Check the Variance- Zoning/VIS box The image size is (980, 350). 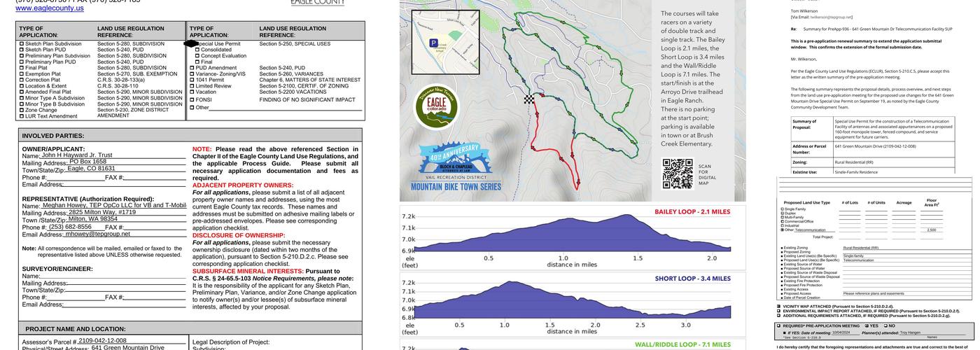(192, 73)
